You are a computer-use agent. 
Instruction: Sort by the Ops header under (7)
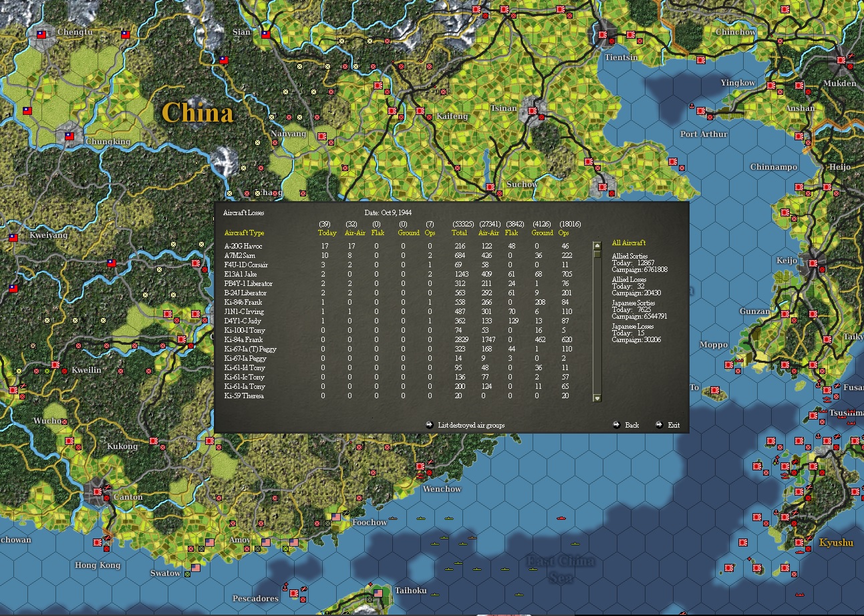(x=430, y=233)
